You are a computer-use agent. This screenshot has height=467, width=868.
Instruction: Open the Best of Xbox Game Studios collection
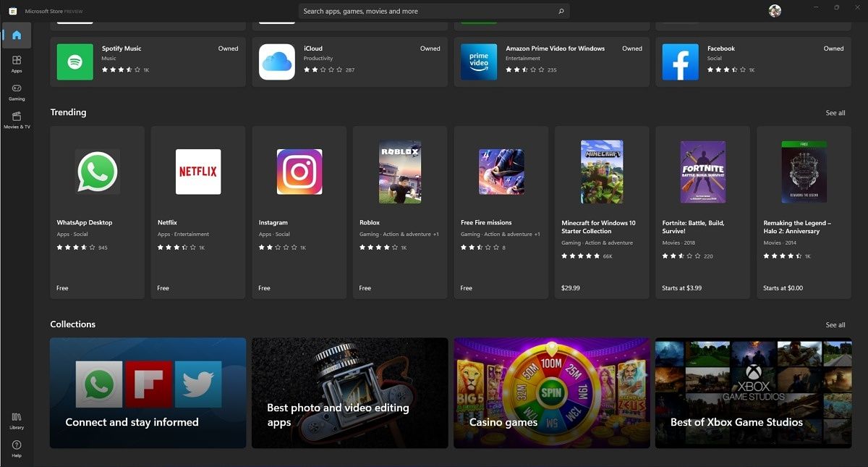[753, 392]
